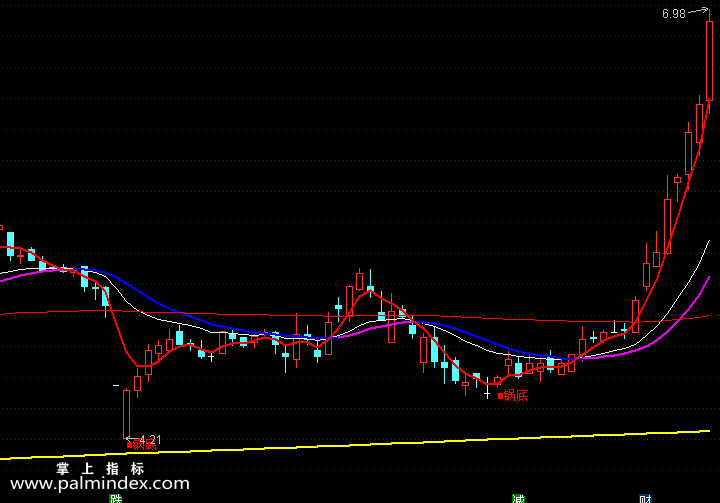
Task: Click the blue 财 event marker
Action: coord(645,498)
